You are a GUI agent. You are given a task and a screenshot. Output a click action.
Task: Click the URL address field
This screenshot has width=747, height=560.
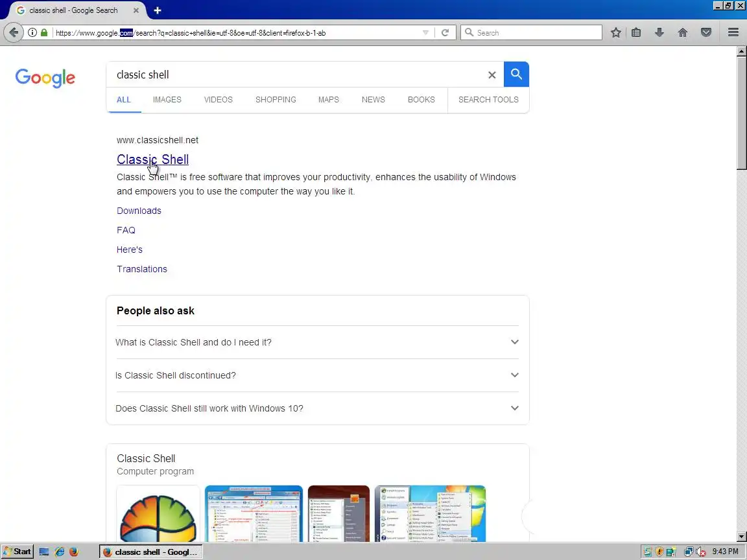pyautogui.click(x=237, y=33)
